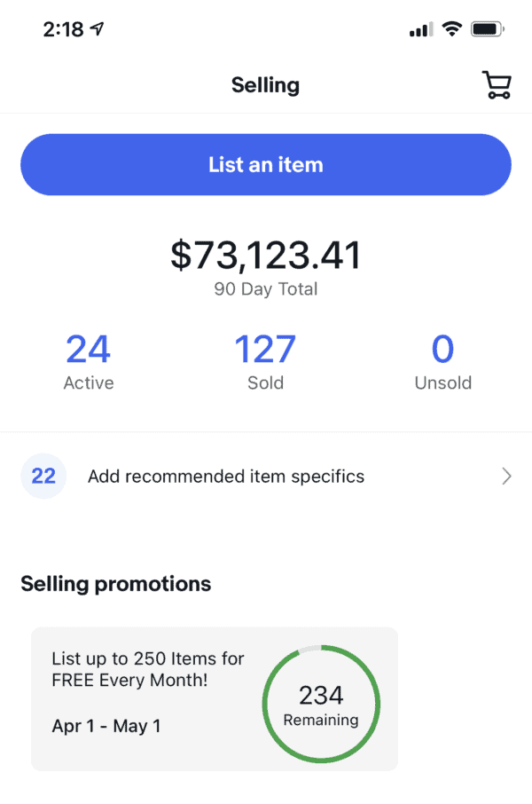
Task: Tap the clock showing 2:18
Action: coord(62,28)
